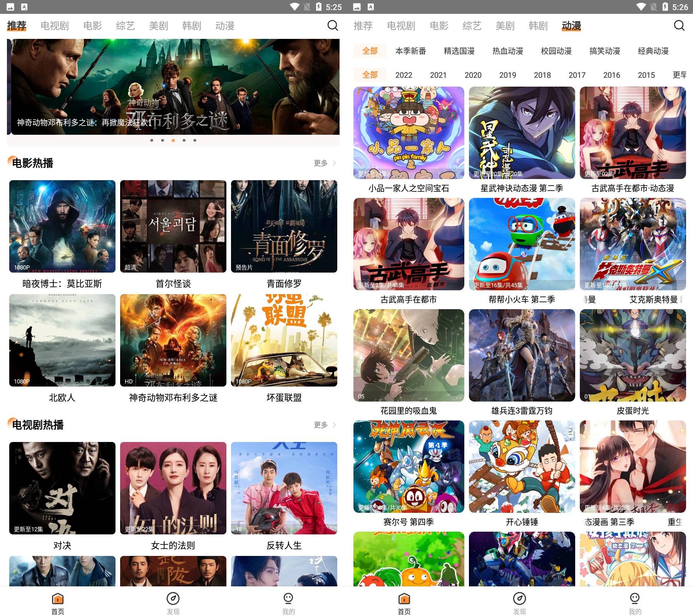The height and width of the screenshot is (616, 693).
Task: Tap the battery icon beside the 5:26 clock
Action: tap(665, 7)
